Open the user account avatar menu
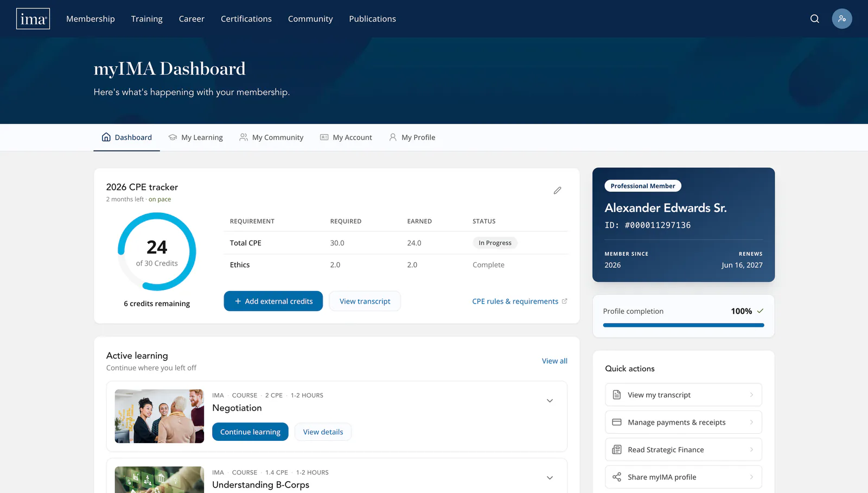 point(842,18)
